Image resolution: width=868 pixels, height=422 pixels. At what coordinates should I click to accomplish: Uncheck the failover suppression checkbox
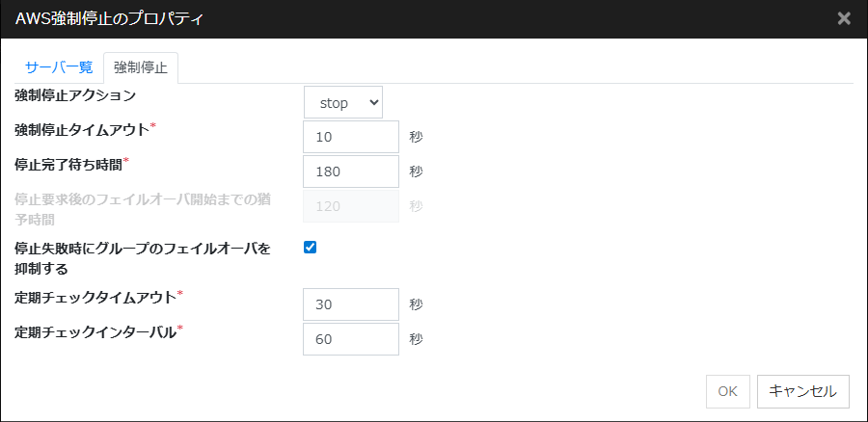311,248
